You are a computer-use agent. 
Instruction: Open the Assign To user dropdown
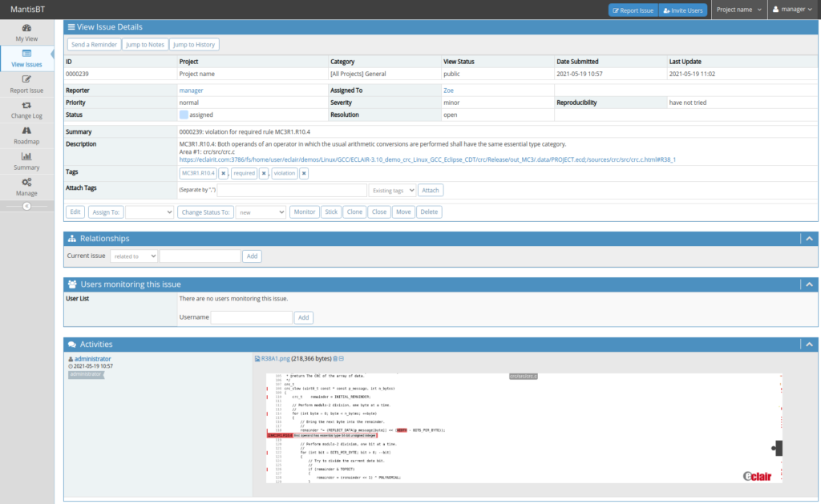pyautogui.click(x=150, y=212)
